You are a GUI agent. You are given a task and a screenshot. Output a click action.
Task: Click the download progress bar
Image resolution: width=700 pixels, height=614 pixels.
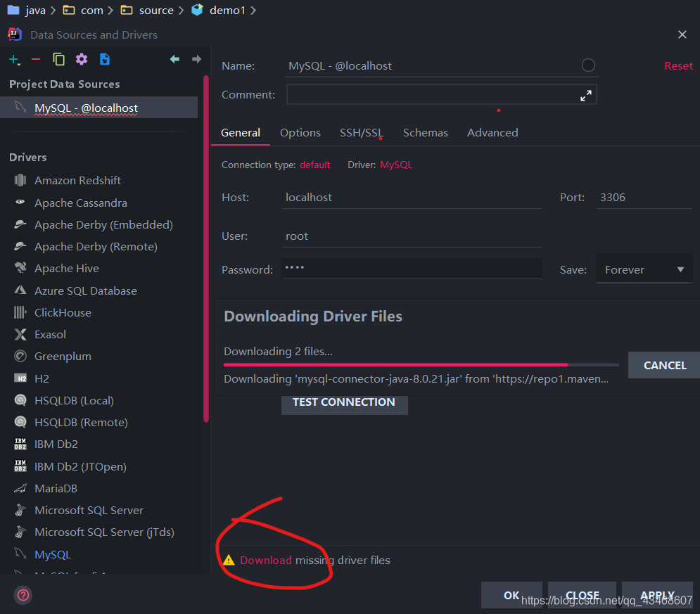coord(421,364)
